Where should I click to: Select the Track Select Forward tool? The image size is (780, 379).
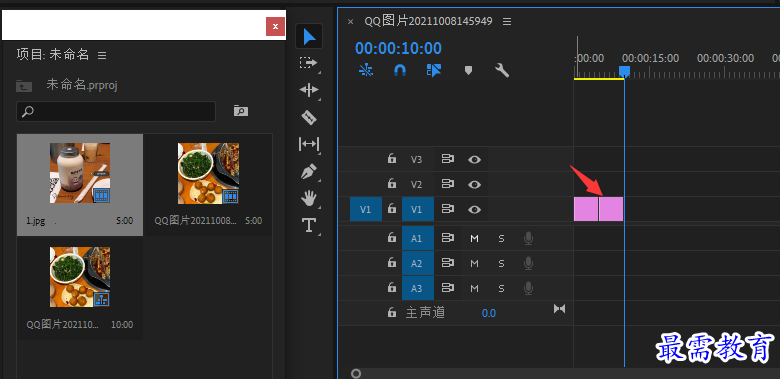tap(308, 63)
